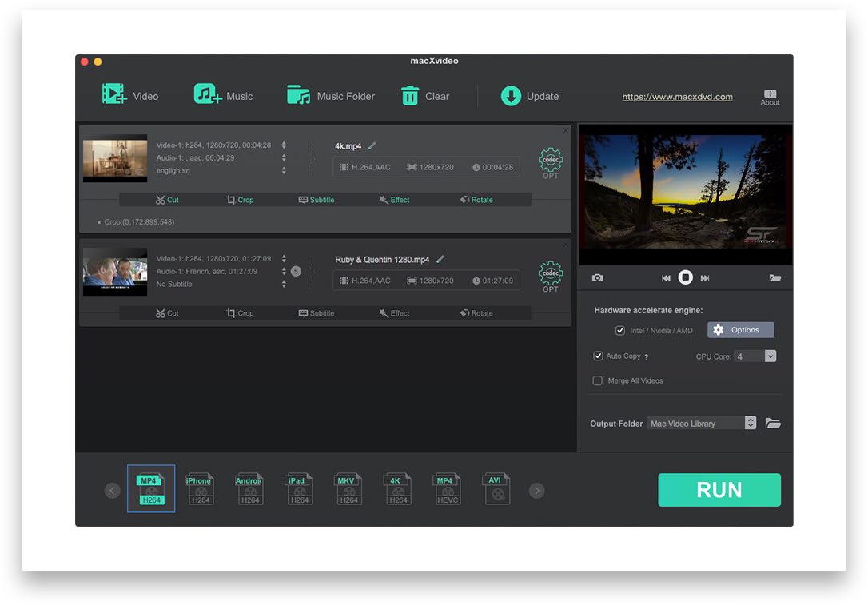Remove 4k.mp4 with its close X
Viewport: 868px width, 605px height.
(566, 130)
